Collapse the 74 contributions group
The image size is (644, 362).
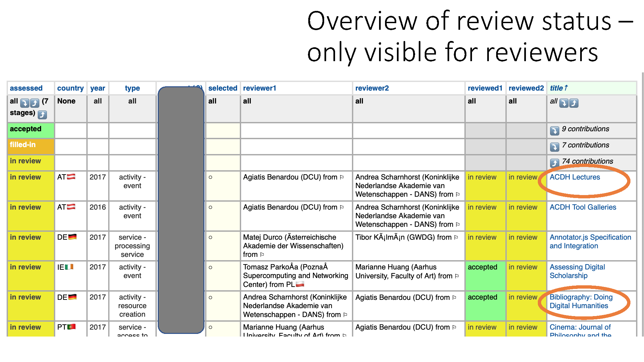[555, 163]
